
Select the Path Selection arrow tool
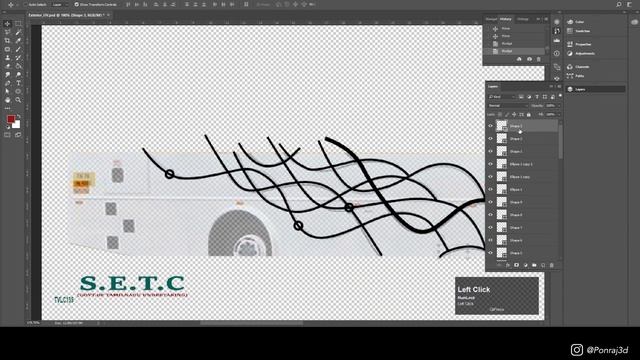[x=7, y=91]
